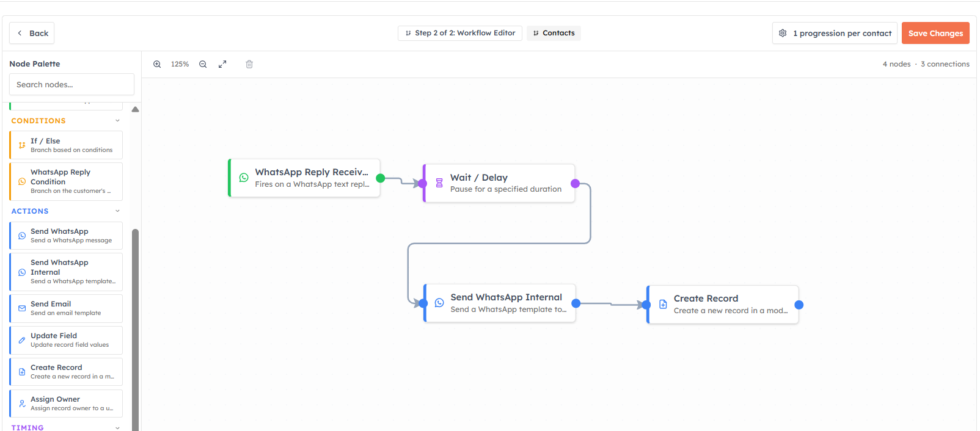
Task: Click the 4 nodes count text
Action: (x=896, y=64)
